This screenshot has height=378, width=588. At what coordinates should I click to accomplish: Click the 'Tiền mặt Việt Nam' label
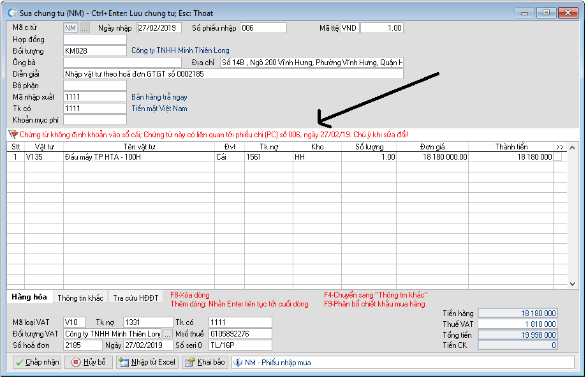click(x=159, y=109)
